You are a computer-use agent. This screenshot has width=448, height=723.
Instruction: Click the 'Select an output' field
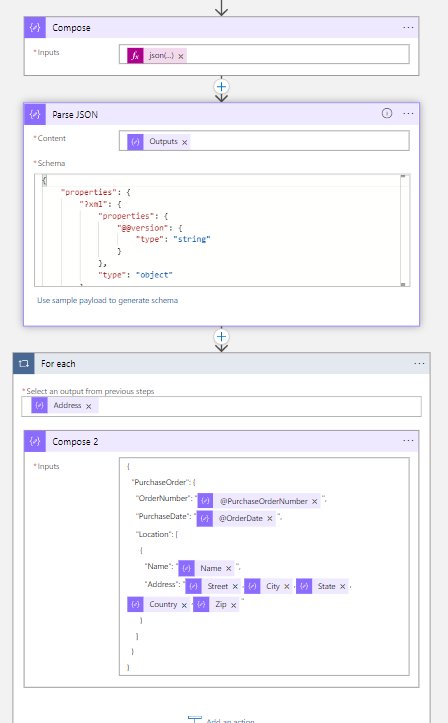221,406
